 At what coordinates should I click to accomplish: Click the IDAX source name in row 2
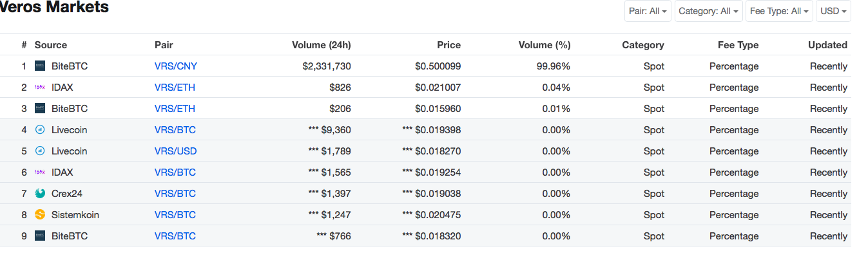point(63,88)
